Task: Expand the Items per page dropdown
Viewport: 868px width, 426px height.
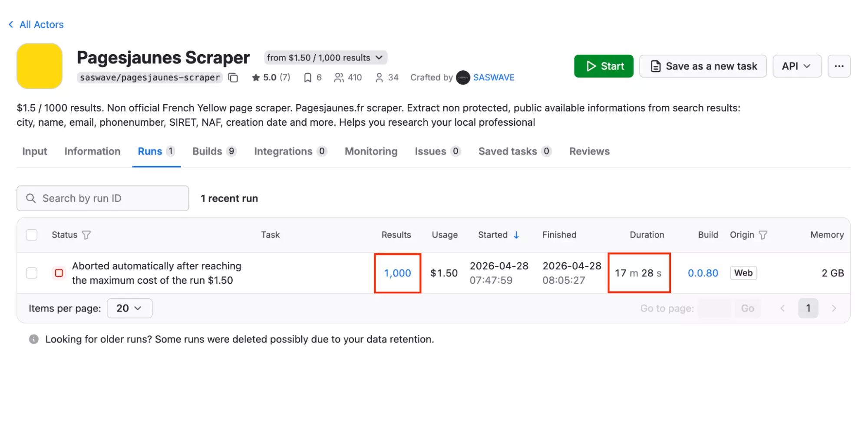Action: click(129, 308)
